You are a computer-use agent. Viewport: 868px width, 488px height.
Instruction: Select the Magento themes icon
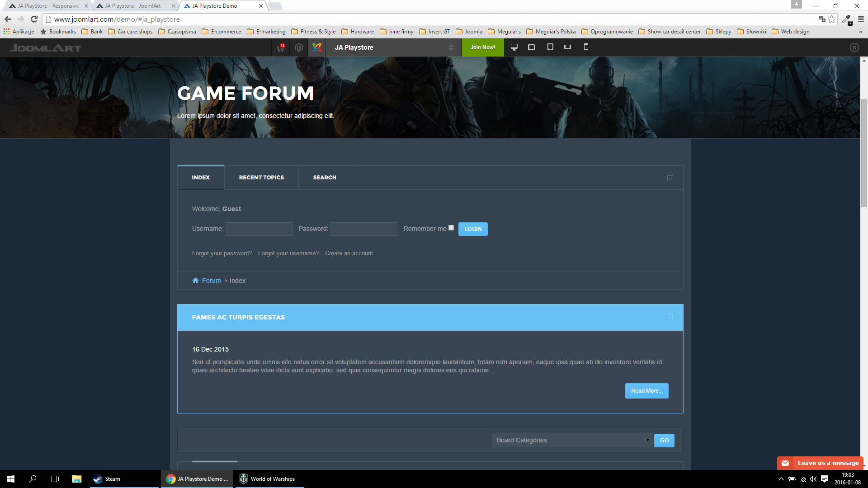[298, 47]
